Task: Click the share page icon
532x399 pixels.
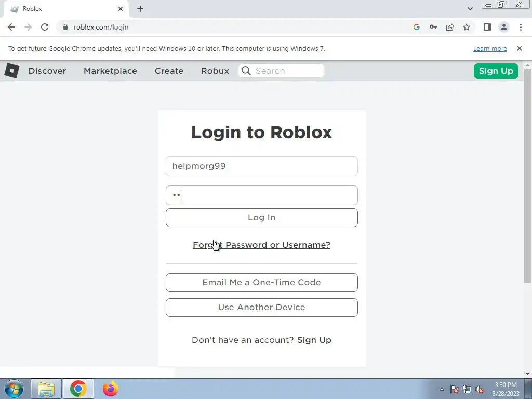Action: (450, 27)
